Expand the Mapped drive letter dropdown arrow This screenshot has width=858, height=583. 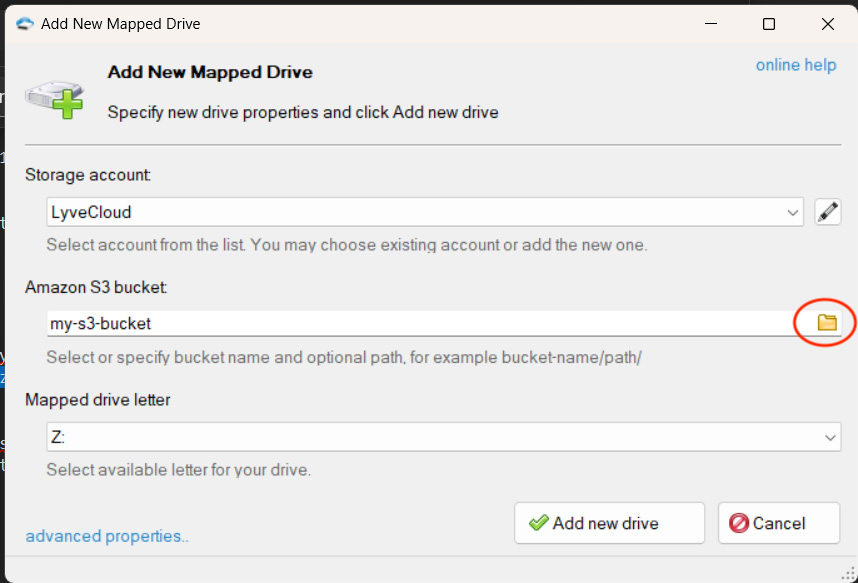[x=830, y=437]
